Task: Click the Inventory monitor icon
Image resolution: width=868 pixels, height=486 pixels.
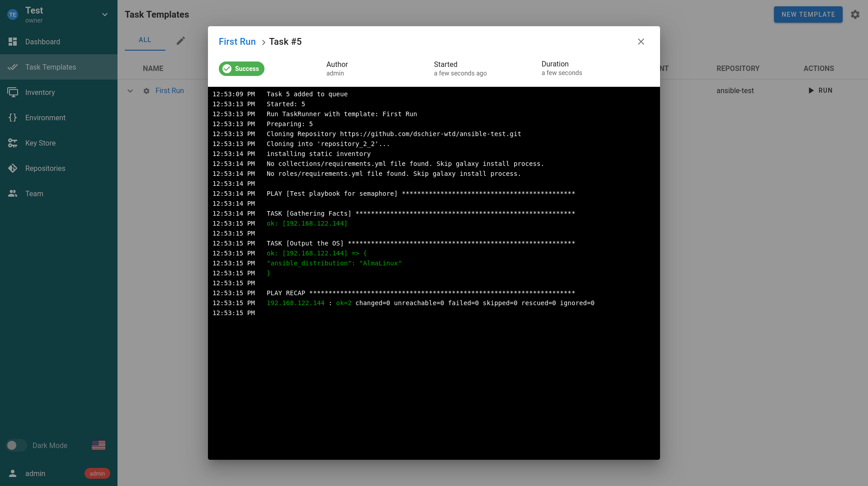Action: 13,92
